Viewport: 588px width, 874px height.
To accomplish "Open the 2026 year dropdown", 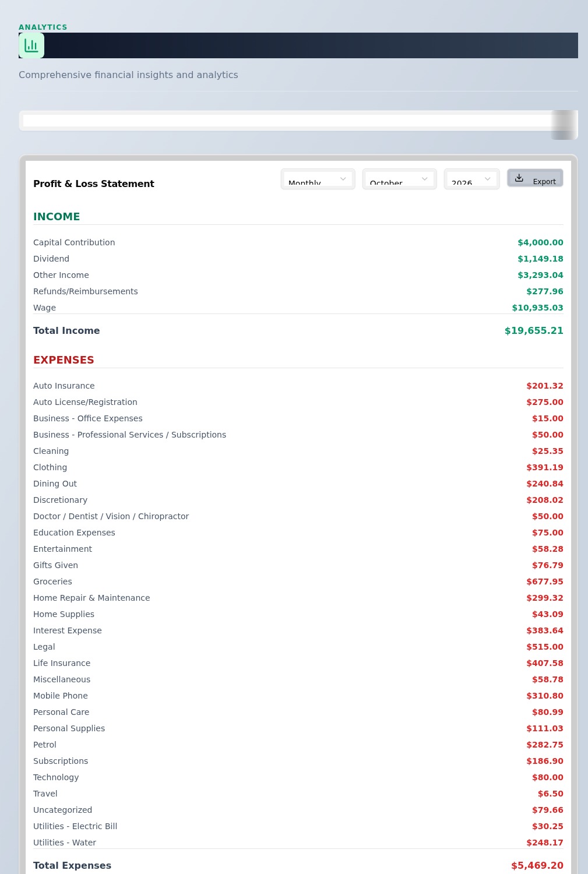I will (x=472, y=179).
